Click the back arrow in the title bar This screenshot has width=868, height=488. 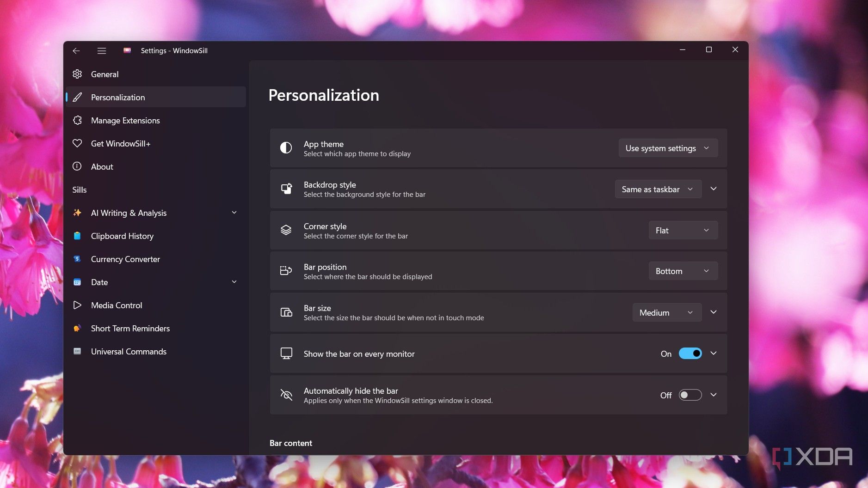(76, 51)
